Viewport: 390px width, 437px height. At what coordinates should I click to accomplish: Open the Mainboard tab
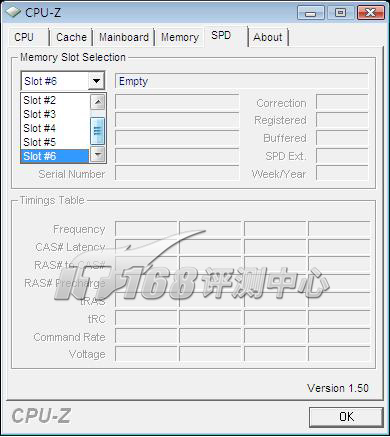(x=124, y=37)
